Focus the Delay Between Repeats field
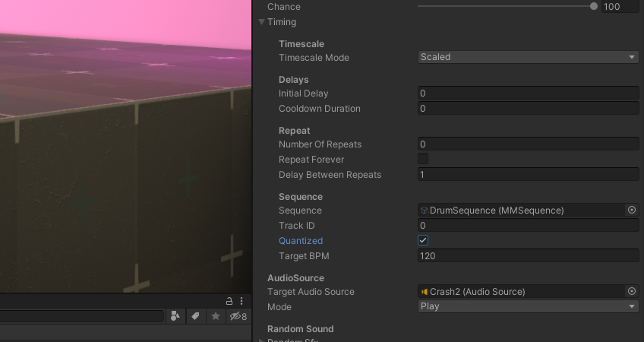Image resolution: width=644 pixels, height=342 pixels. pos(528,175)
